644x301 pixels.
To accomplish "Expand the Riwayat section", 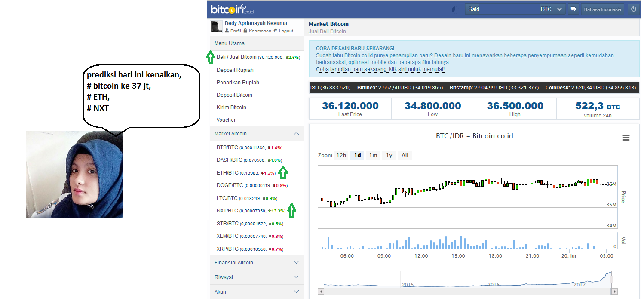I will pos(257,277).
